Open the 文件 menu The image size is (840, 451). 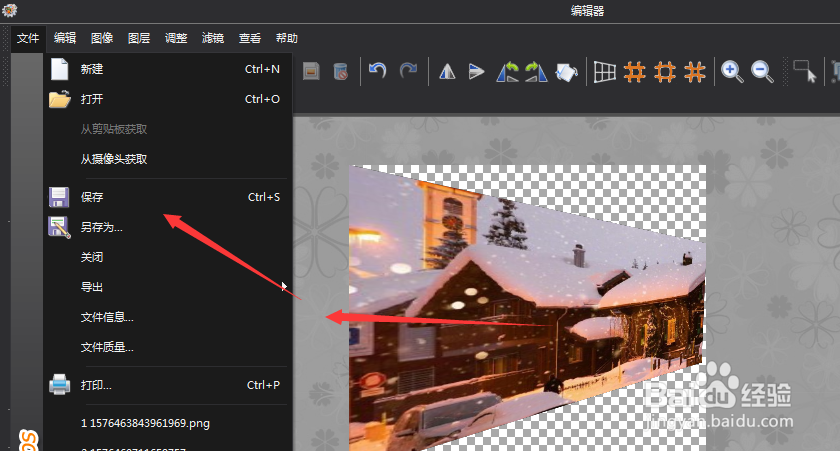pos(28,38)
